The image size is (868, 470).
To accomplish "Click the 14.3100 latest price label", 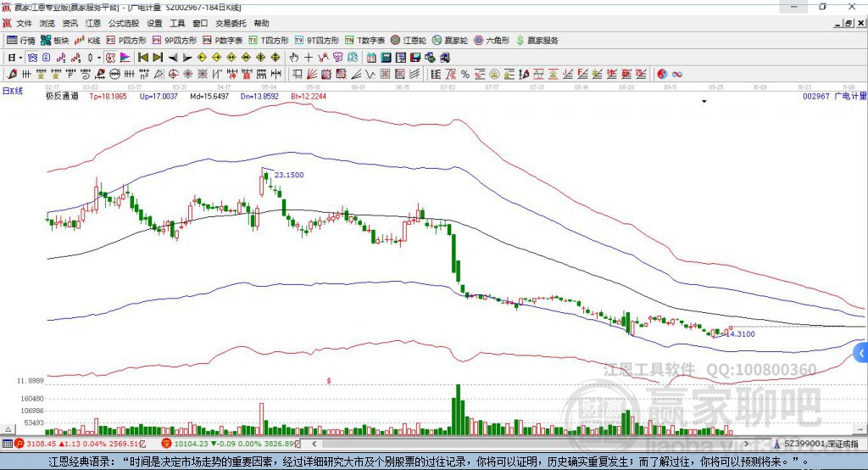I will [x=740, y=334].
